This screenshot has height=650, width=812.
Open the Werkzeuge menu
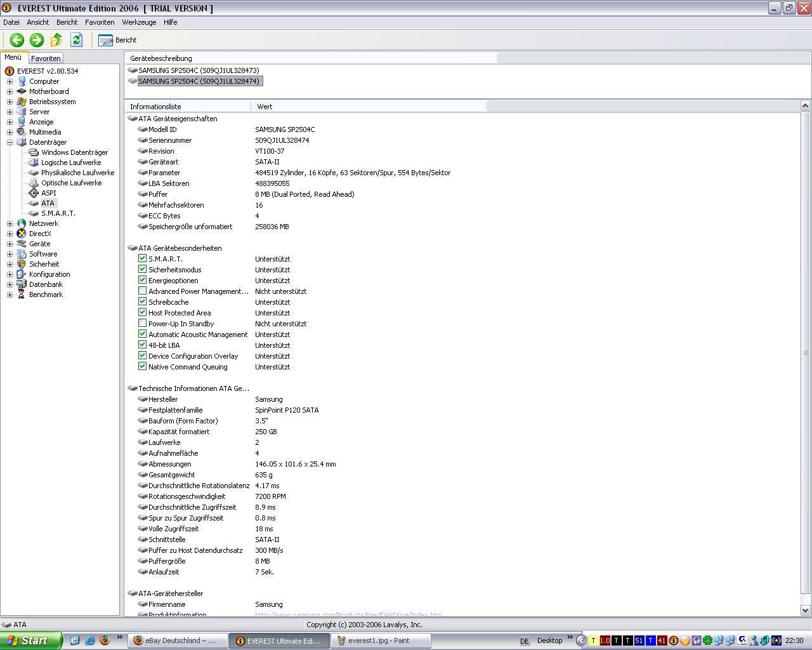click(x=139, y=22)
